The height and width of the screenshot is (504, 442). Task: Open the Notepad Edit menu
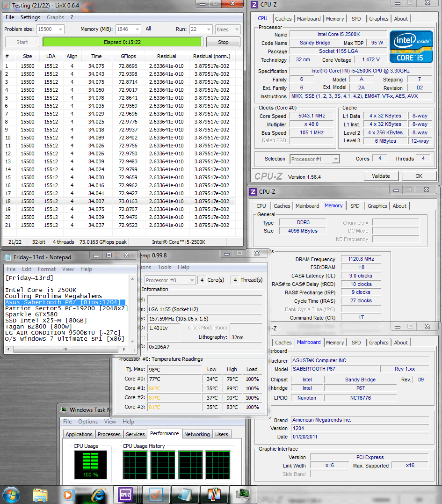tap(27, 269)
